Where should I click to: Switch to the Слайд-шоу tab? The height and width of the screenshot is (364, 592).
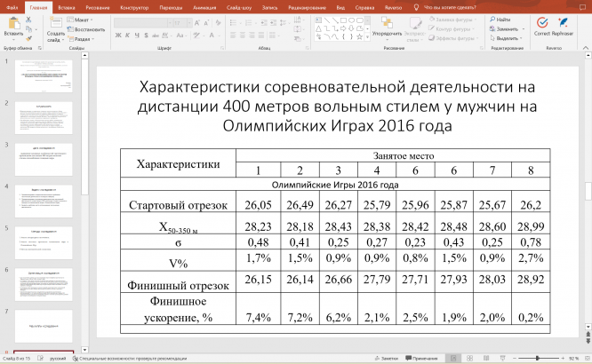pos(239,7)
